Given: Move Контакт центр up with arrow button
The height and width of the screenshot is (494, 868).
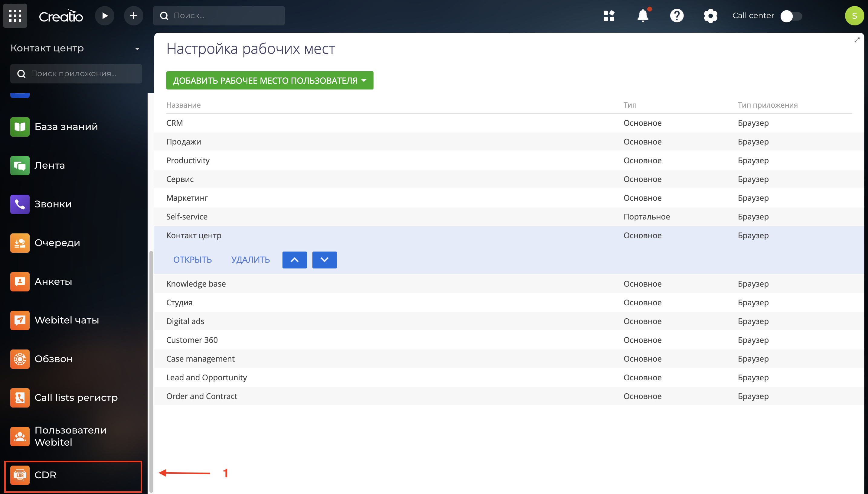Looking at the screenshot, I should pos(295,260).
